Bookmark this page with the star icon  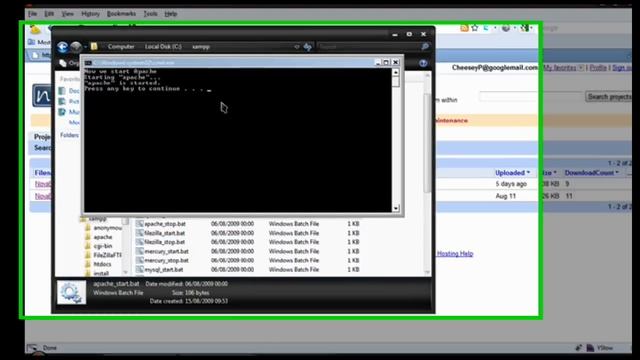[474, 28]
